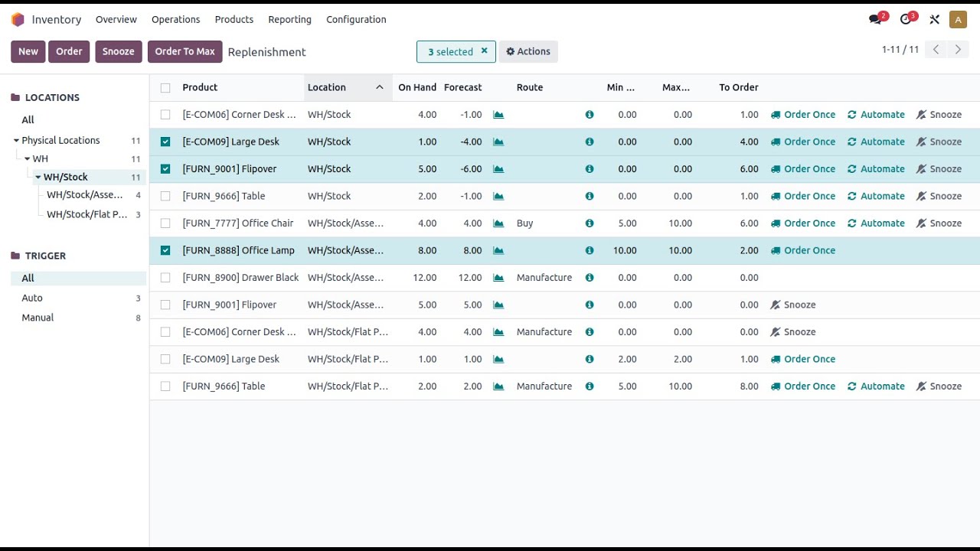Image resolution: width=980 pixels, height=551 pixels.
Task: Show the replenishment info for Drawer Black
Action: (x=590, y=278)
